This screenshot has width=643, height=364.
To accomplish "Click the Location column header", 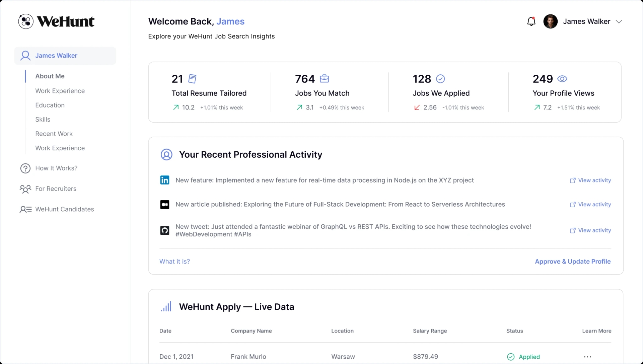I will 342,331.
